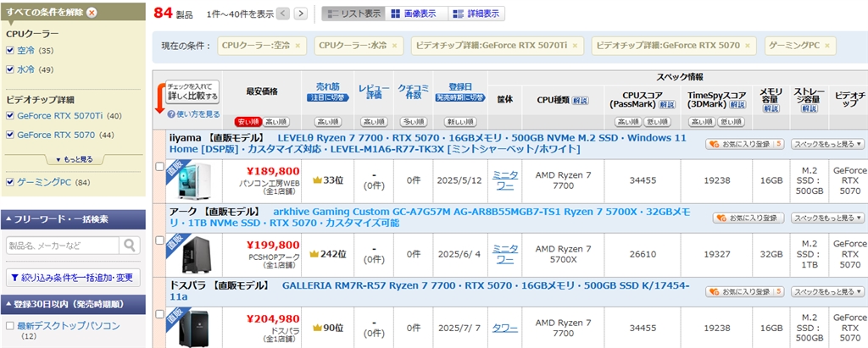Remove the CPUクーラー:水冷 condition tag
The image size is (868, 348).
[394, 46]
